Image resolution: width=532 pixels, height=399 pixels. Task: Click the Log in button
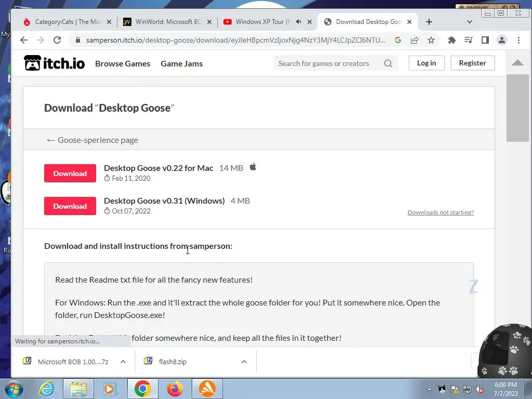click(427, 63)
